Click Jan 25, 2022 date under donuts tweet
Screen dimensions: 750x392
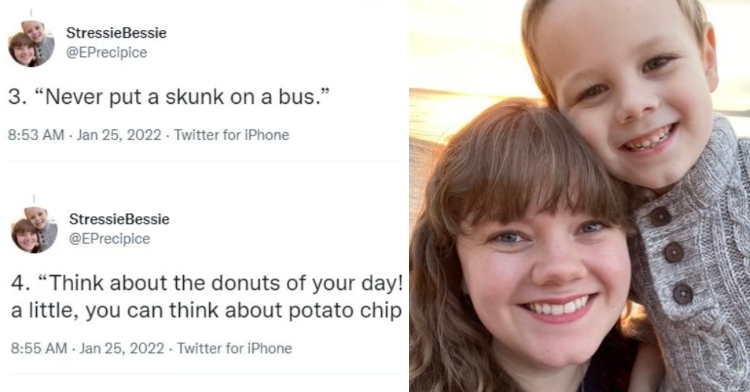coord(122,348)
